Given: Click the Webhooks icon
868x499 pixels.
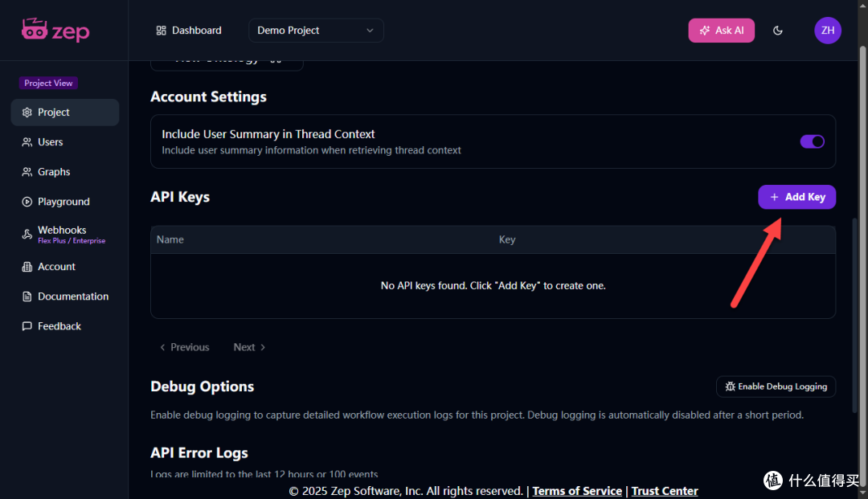Looking at the screenshot, I should [x=27, y=235].
